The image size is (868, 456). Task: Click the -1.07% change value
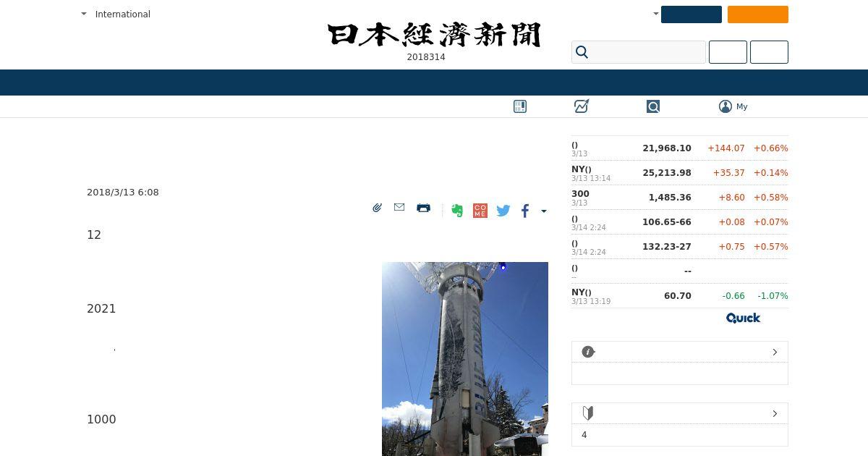(x=773, y=296)
